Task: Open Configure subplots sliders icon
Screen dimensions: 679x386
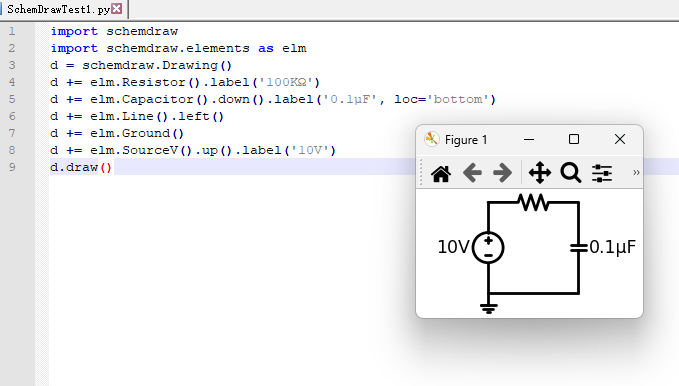Action: [x=602, y=173]
